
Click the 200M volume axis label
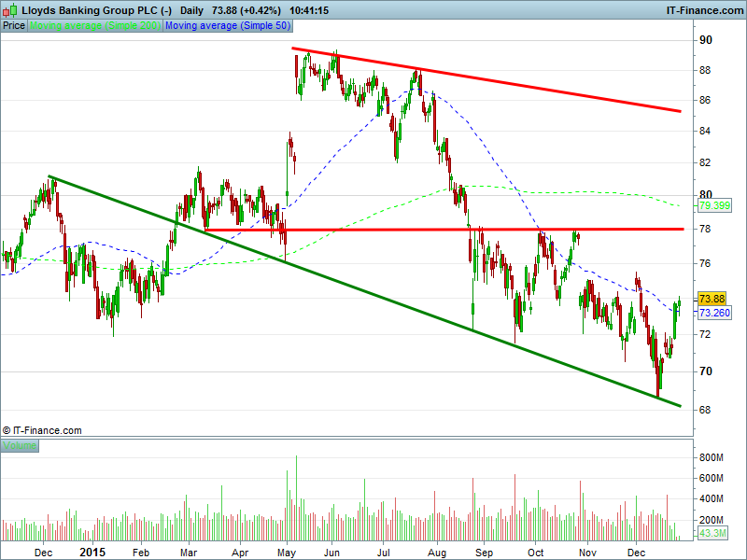[x=712, y=520]
